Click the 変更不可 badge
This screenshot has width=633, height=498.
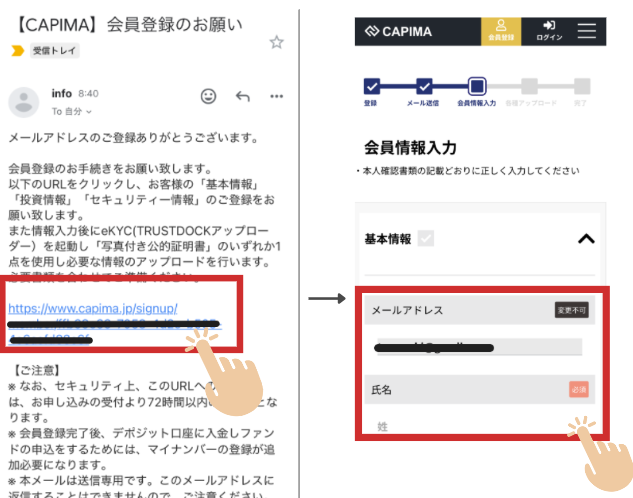coord(572,310)
